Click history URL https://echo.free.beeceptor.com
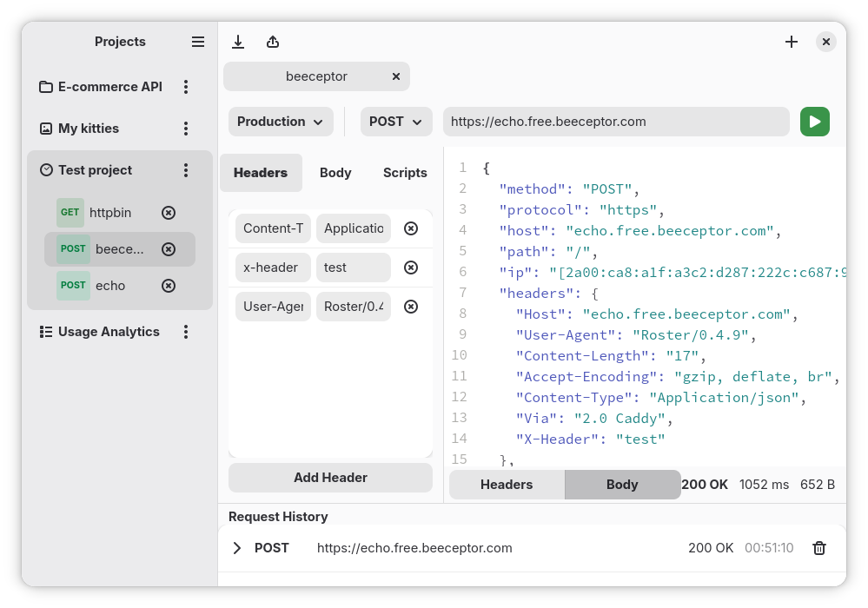 414,548
